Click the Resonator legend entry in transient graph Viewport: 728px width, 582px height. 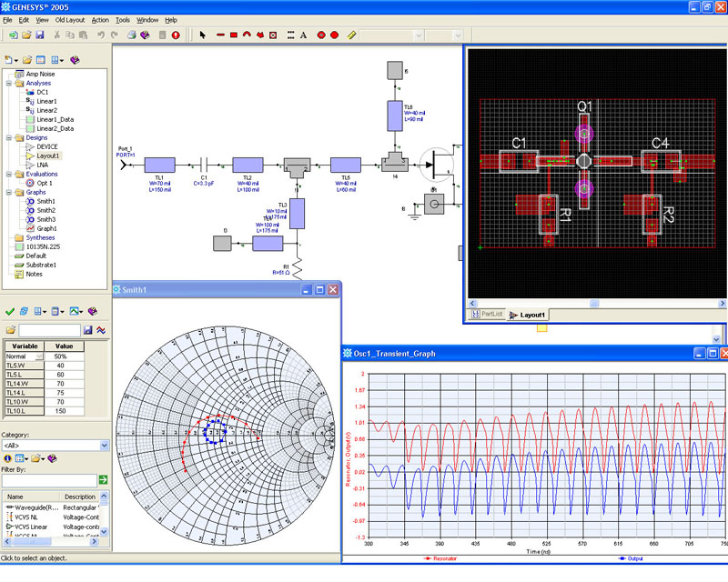pyautogui.click(x=440, y=558)
